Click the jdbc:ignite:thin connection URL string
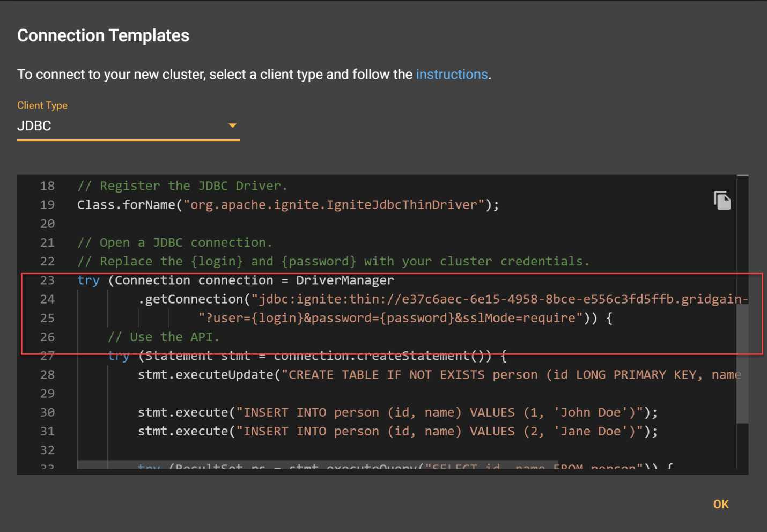 [499, 299]
